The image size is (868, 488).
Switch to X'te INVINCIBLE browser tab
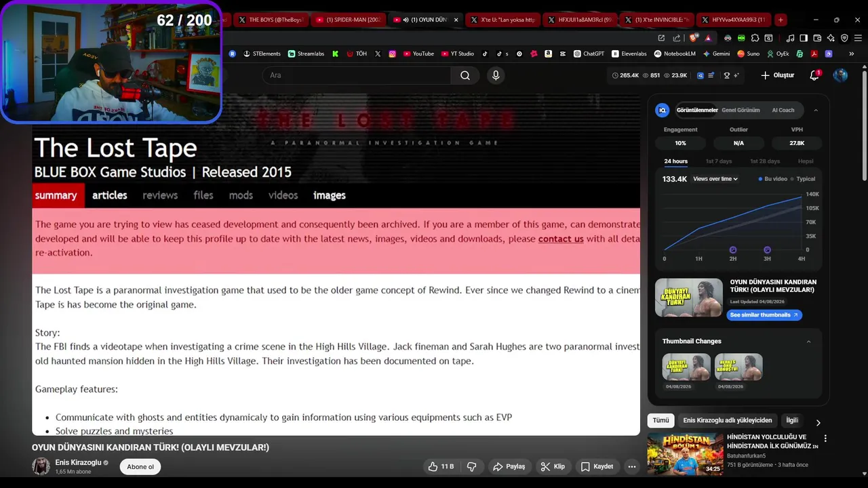pyautogui.click(x=658, y=20)
